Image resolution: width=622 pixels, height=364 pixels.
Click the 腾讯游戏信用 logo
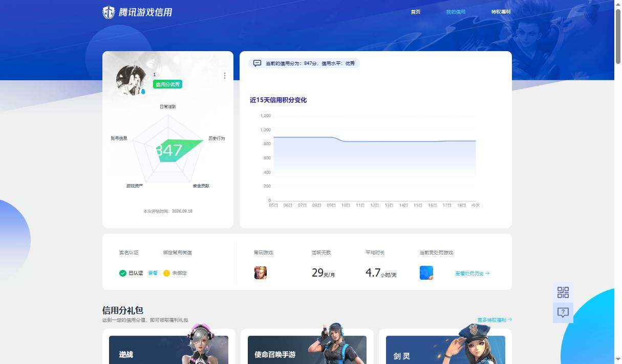point(137,12)
